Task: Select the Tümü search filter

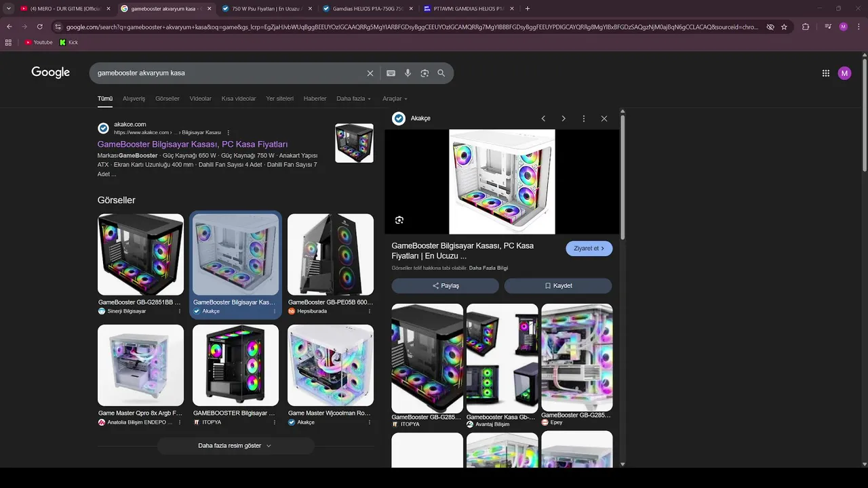Action: 105,98
